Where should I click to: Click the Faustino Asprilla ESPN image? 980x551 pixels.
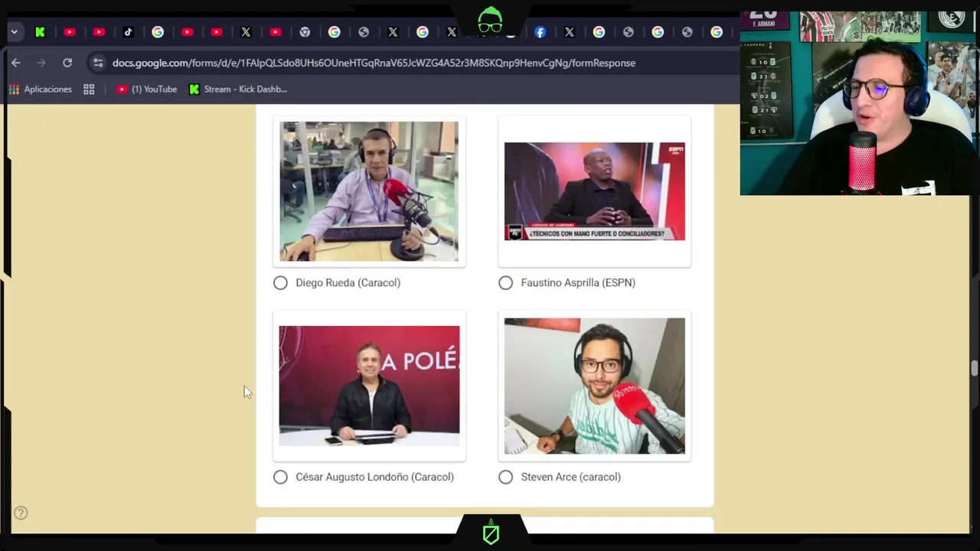pyautogui.click(x=595, y=191)
